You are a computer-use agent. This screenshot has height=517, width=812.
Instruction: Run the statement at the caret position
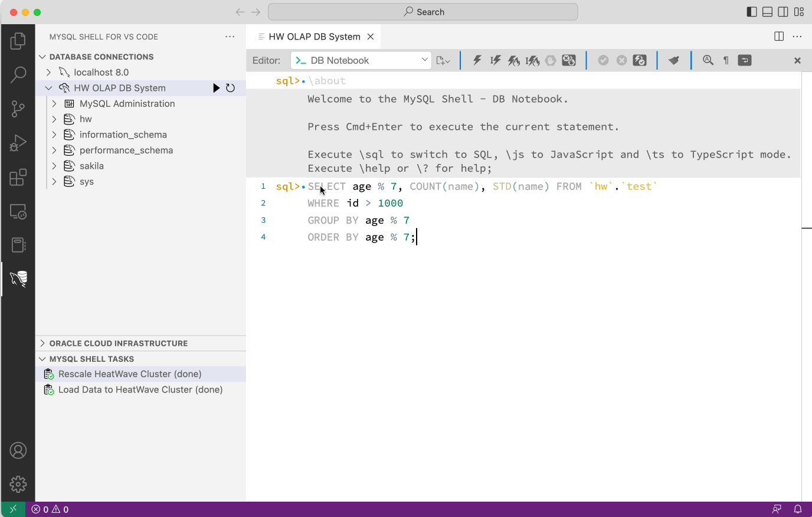pyautogui.click(x=495, y=60)
